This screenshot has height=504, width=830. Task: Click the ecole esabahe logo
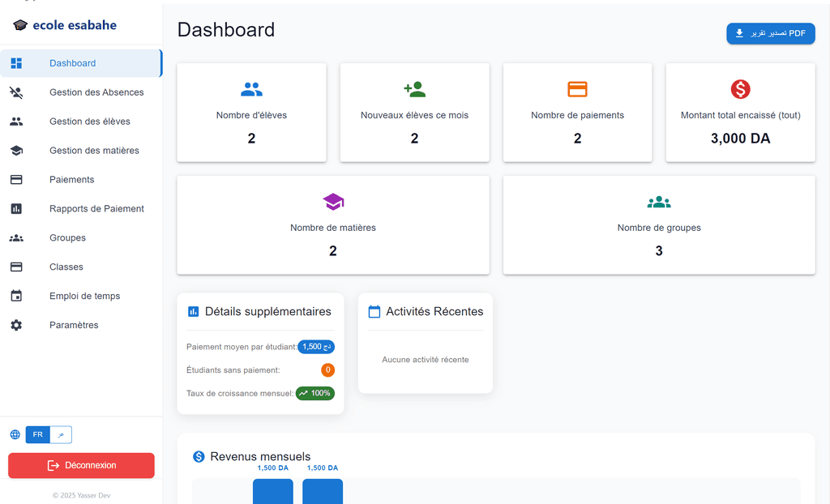65,25
